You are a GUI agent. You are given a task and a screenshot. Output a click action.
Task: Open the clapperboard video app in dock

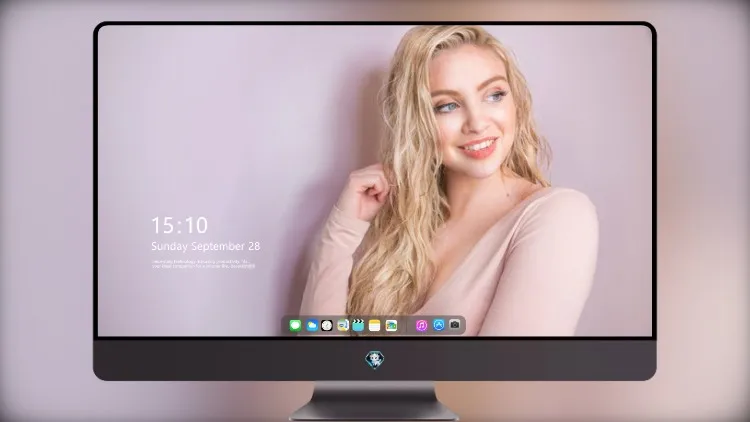[358, 325]
